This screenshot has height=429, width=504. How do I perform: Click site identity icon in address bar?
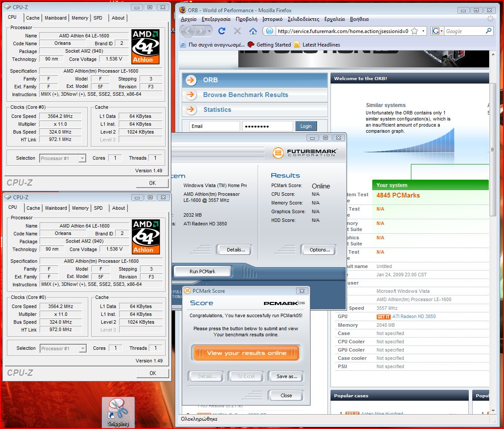tap(270, 31)
